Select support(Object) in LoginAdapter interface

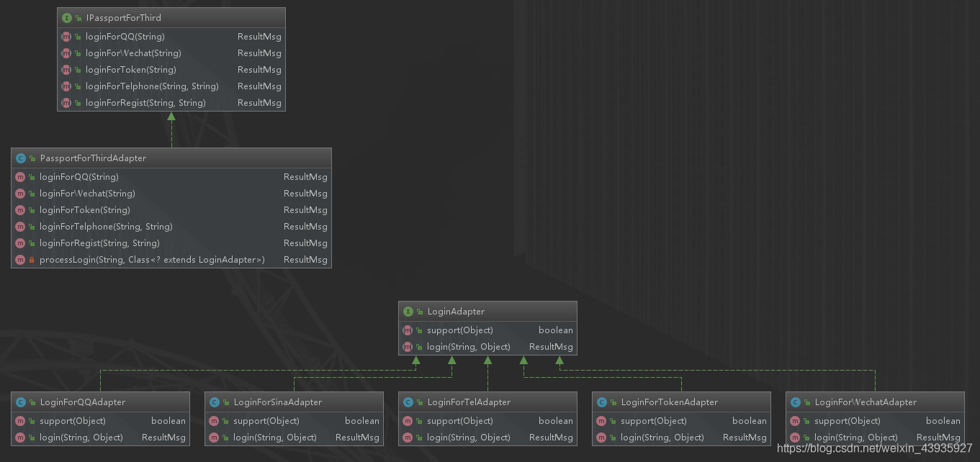point(460,330)
